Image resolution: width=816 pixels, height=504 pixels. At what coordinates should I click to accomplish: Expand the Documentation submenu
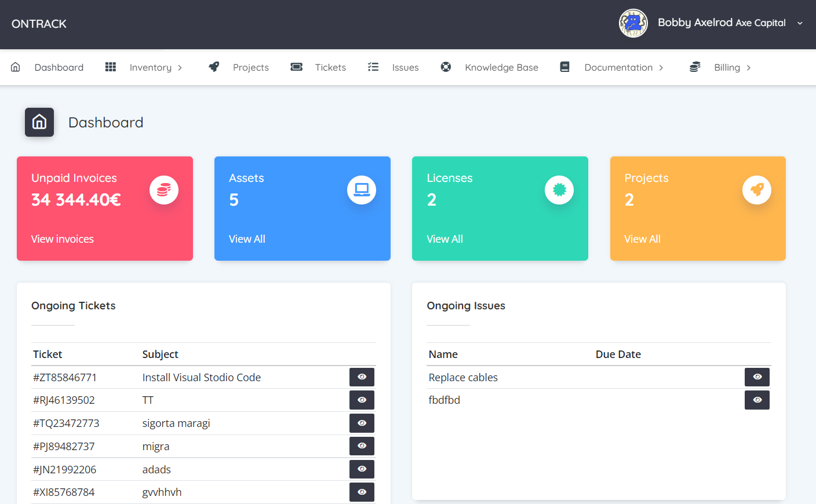point(624,67)
